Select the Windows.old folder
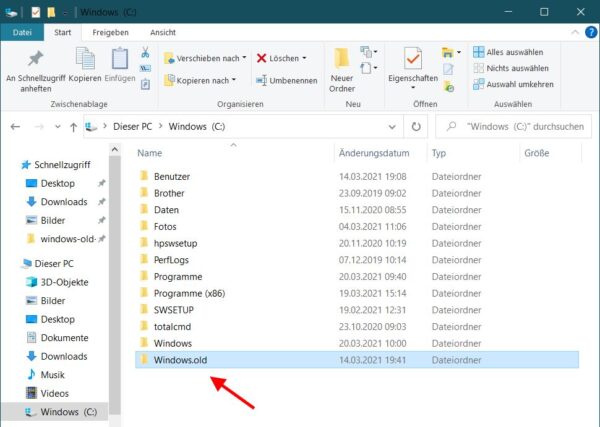Screen dimensions: 600x427 click(x=357, y=360)
